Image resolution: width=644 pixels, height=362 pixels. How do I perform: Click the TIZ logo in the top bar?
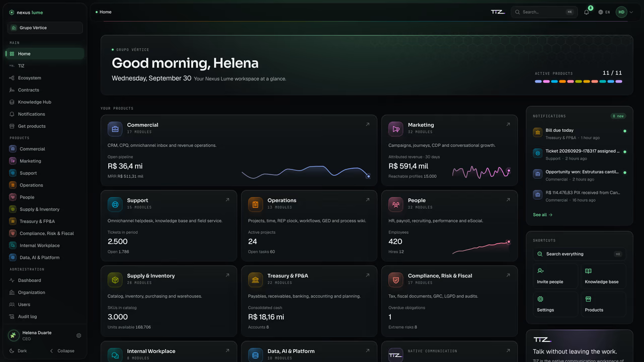coord(498,12)
